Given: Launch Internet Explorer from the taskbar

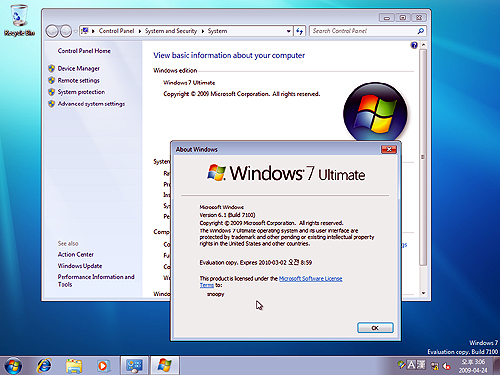Looking at the screenshot, I should [x=44, y=366].
